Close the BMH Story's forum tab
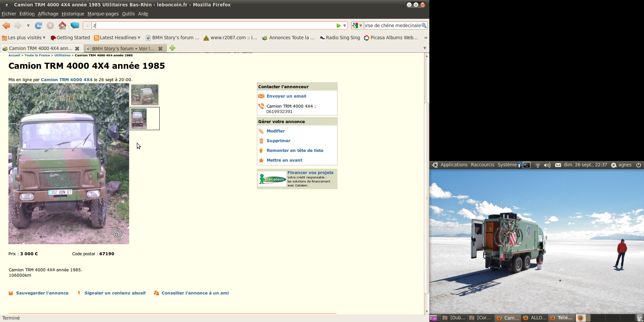Screen dimensions: 644x322 coord(160,49)
